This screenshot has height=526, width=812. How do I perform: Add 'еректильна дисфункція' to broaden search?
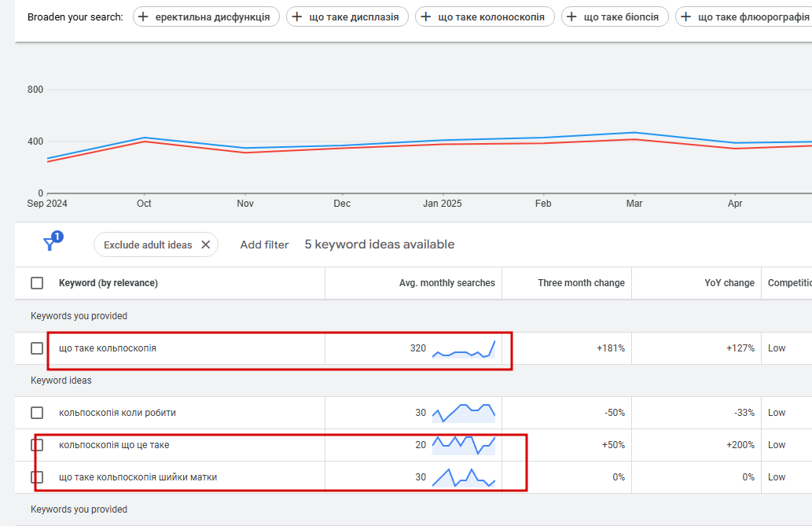pos(206,17)
